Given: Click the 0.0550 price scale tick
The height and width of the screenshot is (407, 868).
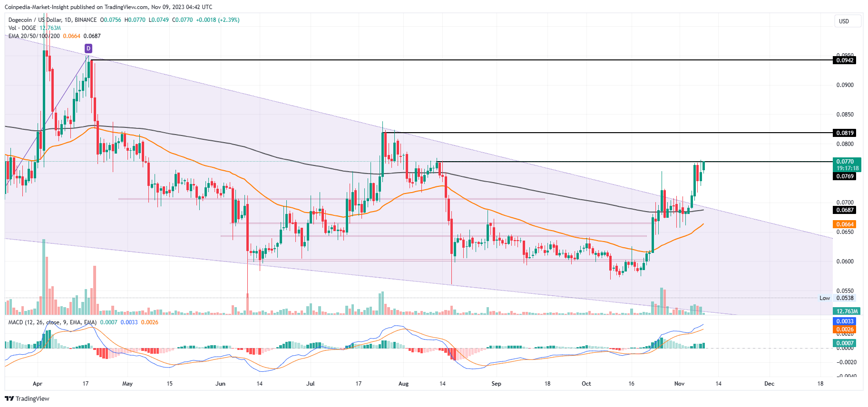Looking at the screenshot, I should coord(845,291).
